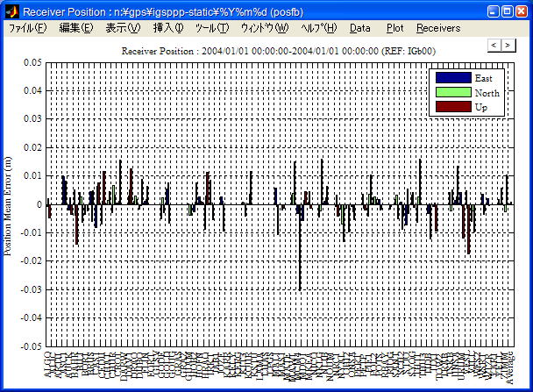
Task: Click the dark red Up legend swatch
Action: (x=453, y=106)
